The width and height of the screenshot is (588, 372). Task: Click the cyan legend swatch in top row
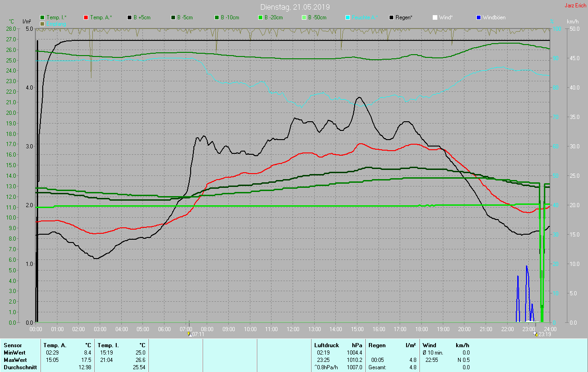[348, 17]
